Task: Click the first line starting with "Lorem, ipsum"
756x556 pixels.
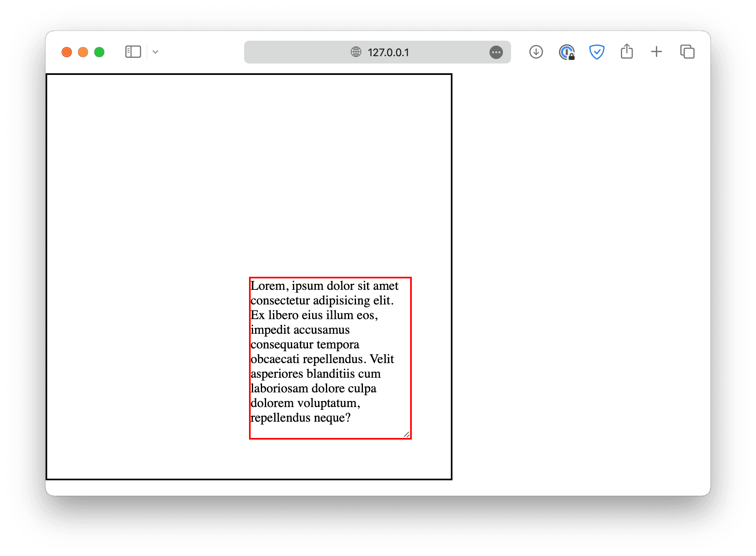Action: tap(324, 286)
